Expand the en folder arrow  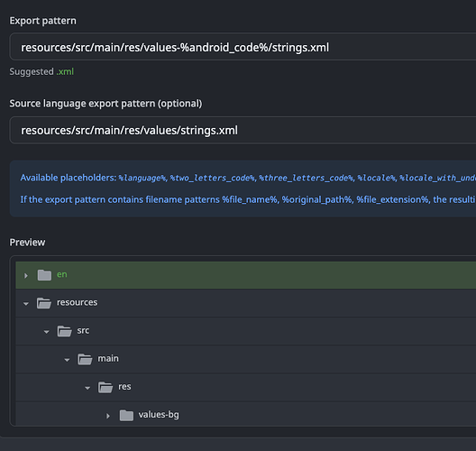(26, 275)
